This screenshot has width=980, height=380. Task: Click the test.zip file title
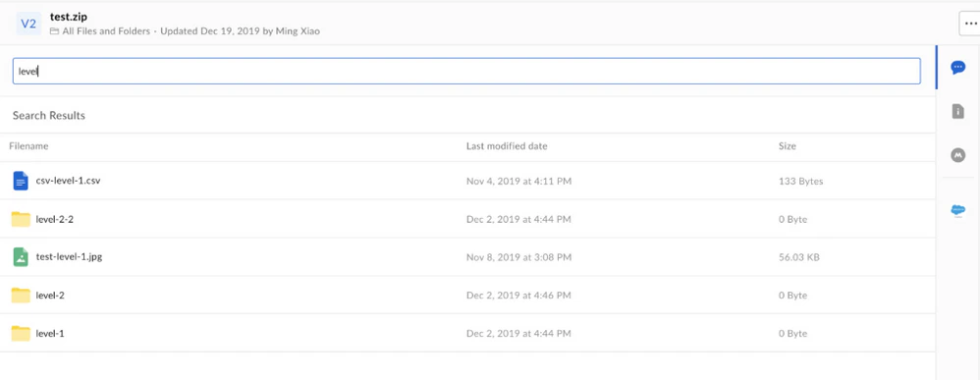pos(68,17)
